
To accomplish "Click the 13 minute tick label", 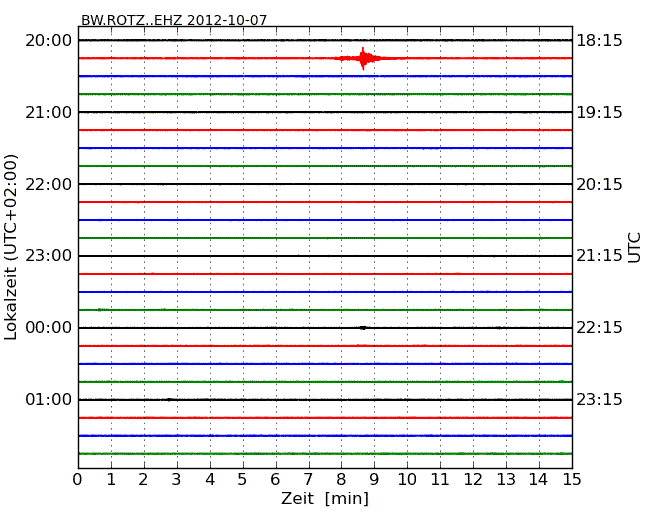I will point(506,479).
